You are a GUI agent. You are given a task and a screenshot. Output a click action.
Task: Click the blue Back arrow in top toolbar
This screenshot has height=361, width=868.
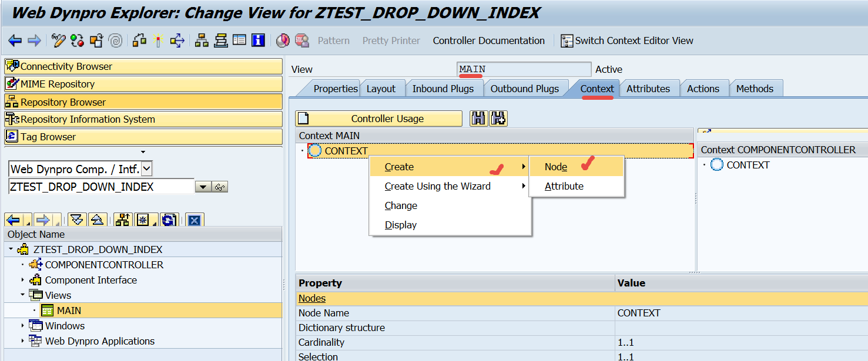click(15, 41)
